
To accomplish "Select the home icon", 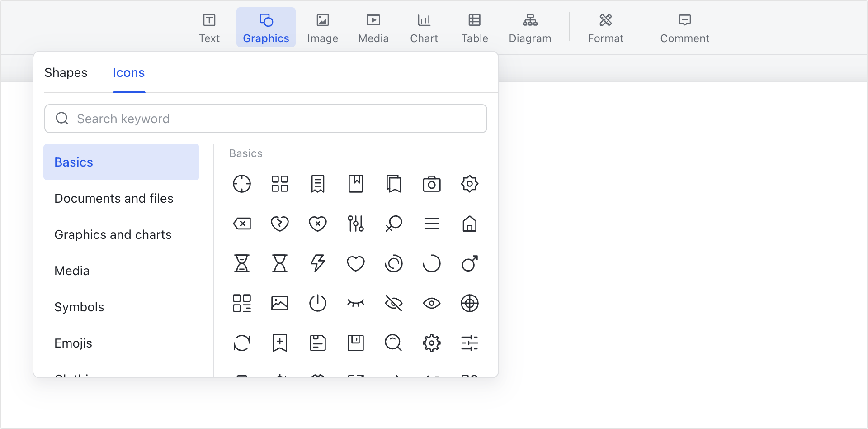I will 469,223.
